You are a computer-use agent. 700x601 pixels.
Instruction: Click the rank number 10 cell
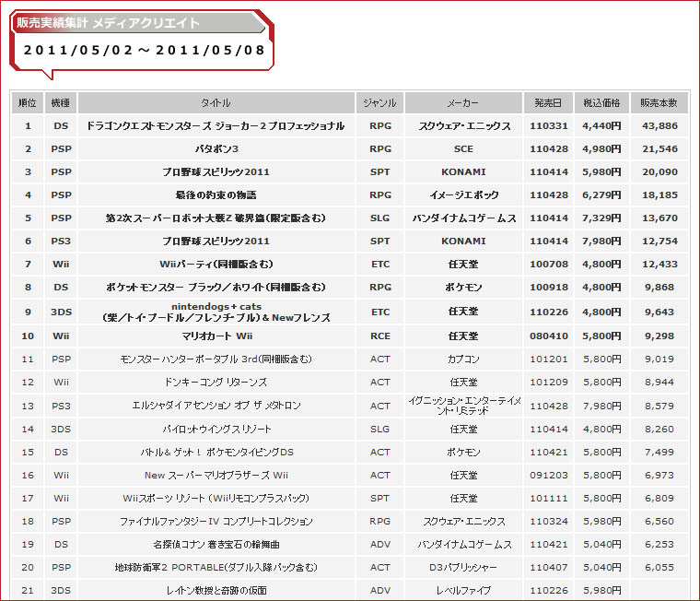point(28,336)
